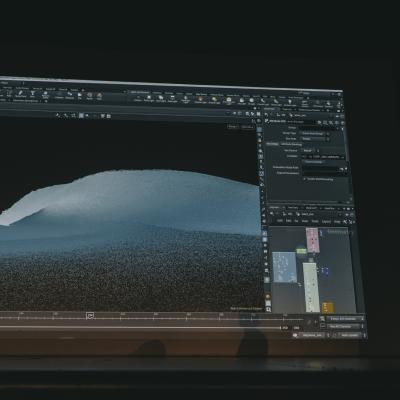400x400 pixels.
Task: Click the highlighted square icon in viewport toolbar
Action: 81,115
